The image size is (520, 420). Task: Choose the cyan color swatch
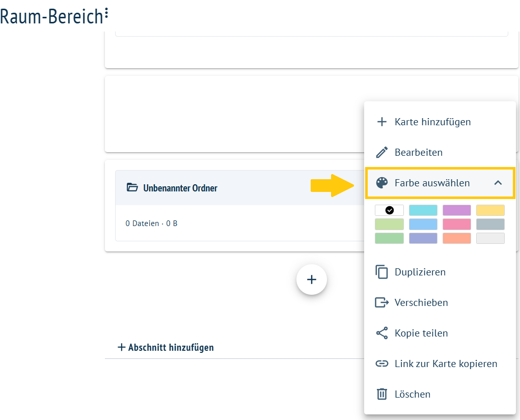tap(423, 210)
